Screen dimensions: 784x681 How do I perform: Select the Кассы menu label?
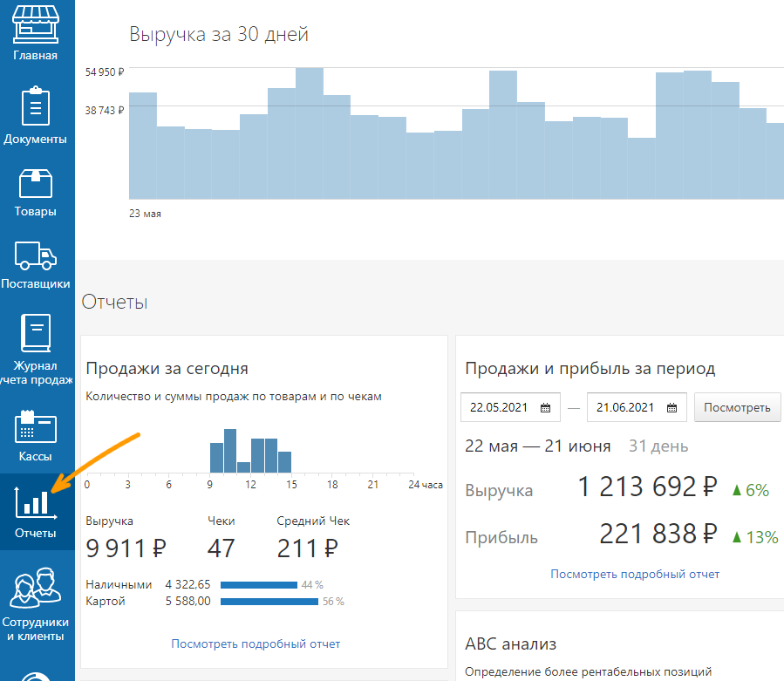click(x=36, y=457)
